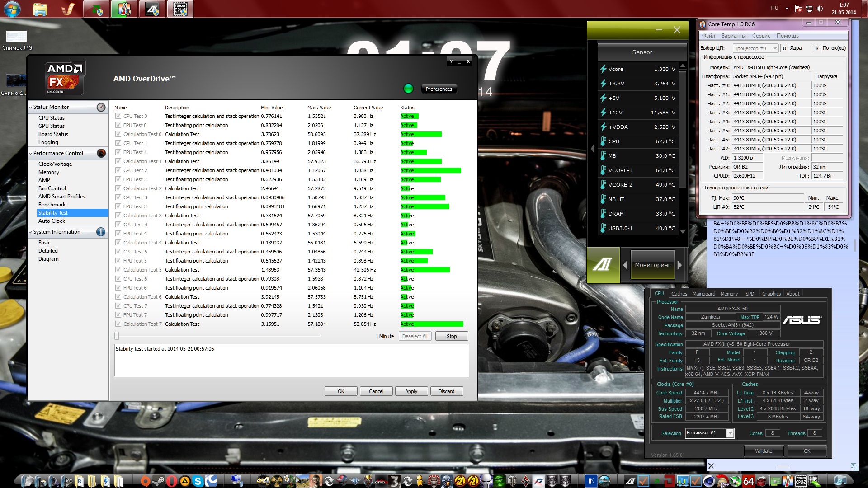
Task: Launch CPU-Z from the dock
Action: click(801, 481)
